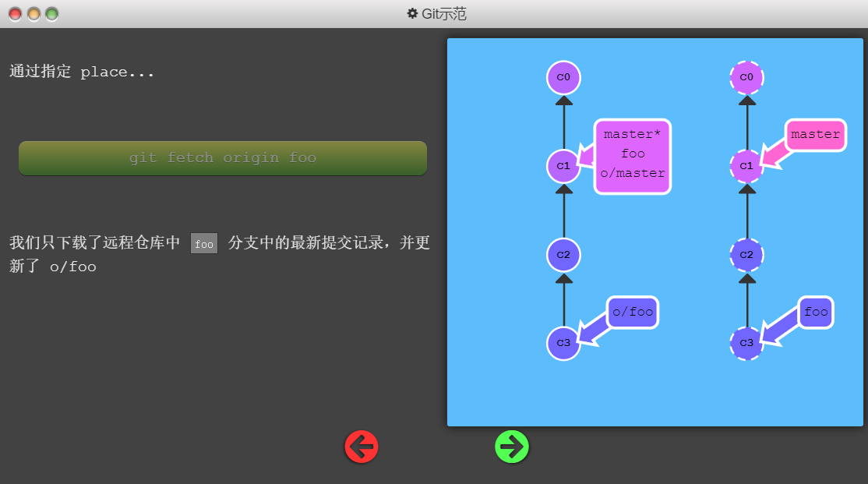Click the gear icon beside the Git示范 title
The width and height of the screenshot is (868, 484).
(413, 13)
